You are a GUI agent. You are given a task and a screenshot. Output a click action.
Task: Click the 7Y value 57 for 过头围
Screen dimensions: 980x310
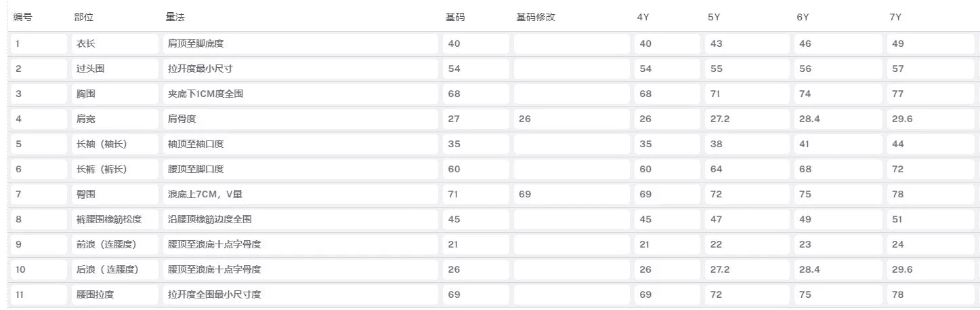tap(931, 69)
